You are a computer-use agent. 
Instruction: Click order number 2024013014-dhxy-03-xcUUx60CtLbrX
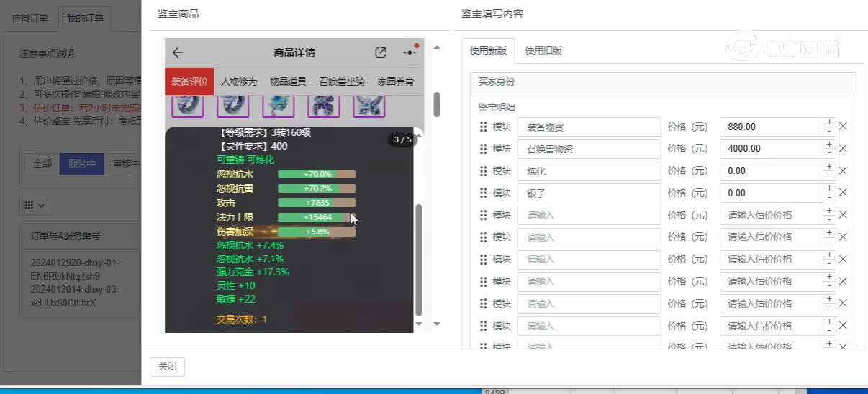(x=75, y=296)
